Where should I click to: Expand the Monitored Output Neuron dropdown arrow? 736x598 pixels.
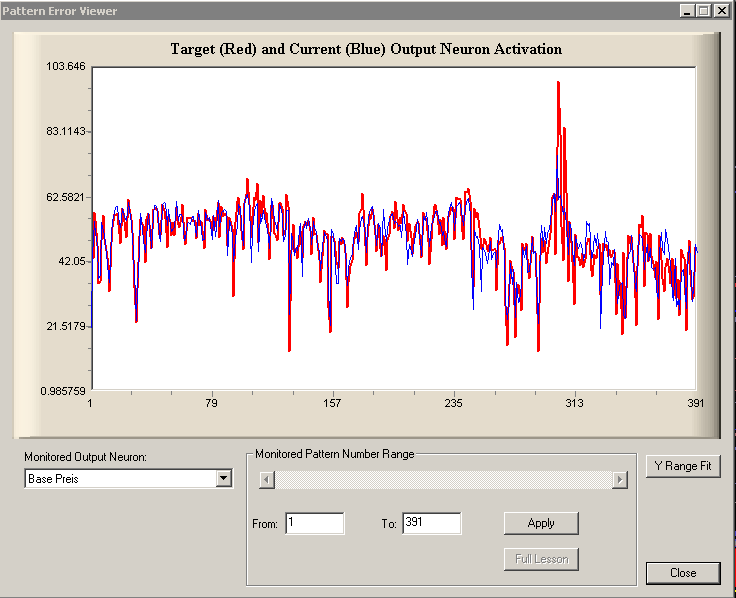223,479
